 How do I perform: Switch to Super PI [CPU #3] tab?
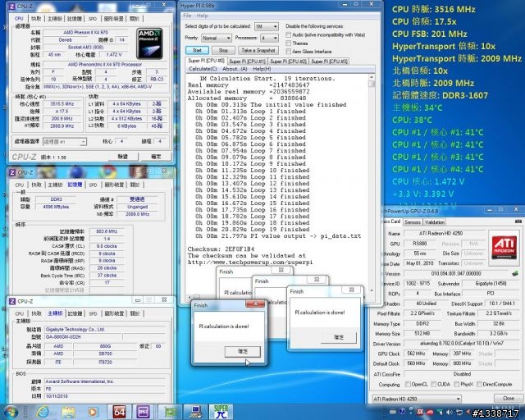point(330,62)
